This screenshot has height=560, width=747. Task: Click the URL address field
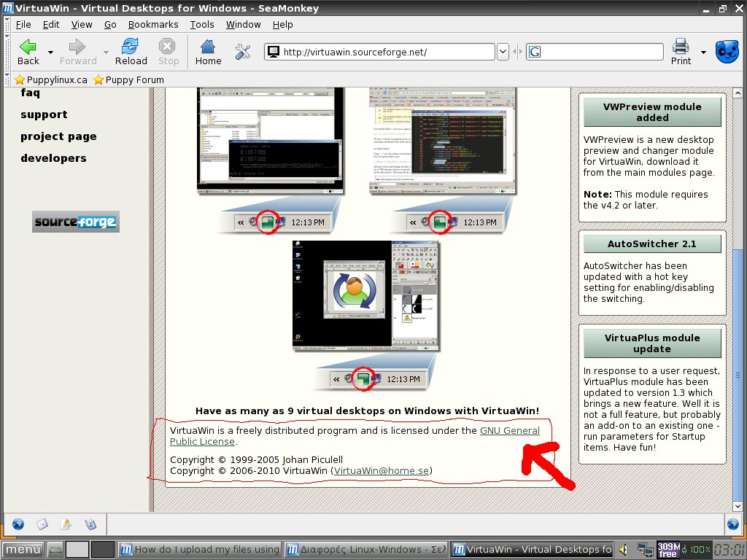click(379, 52)
